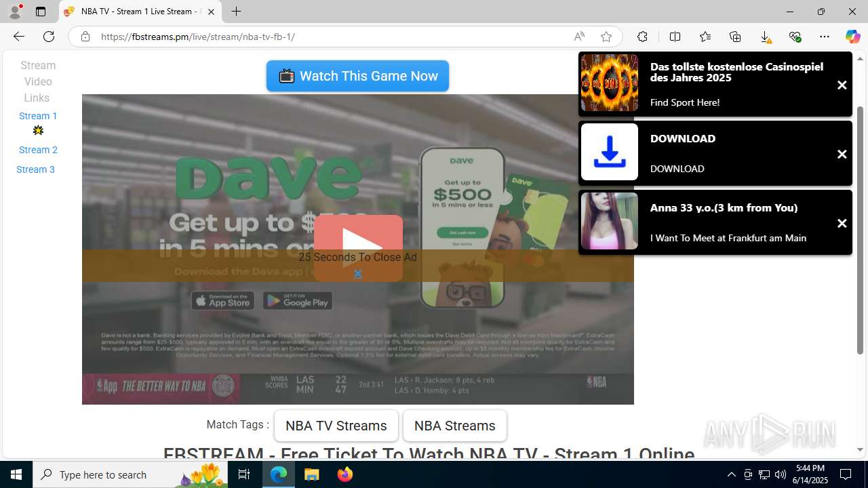
Task: Dismiss the casino ad notification
Action: click(x=842, y=85)
